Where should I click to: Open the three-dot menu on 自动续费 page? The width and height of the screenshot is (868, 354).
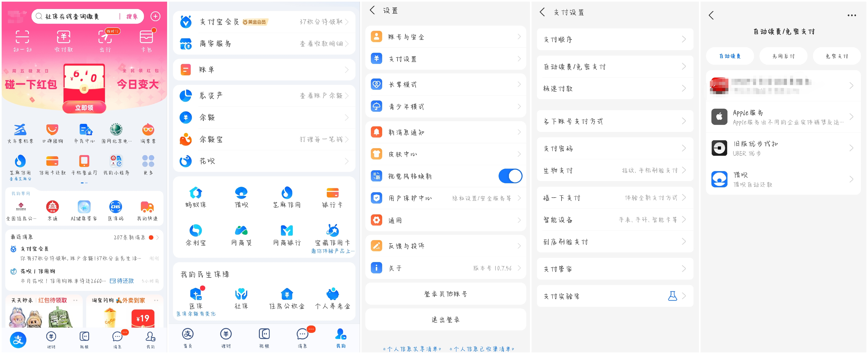pyautogui.click(x=851, y=15)
